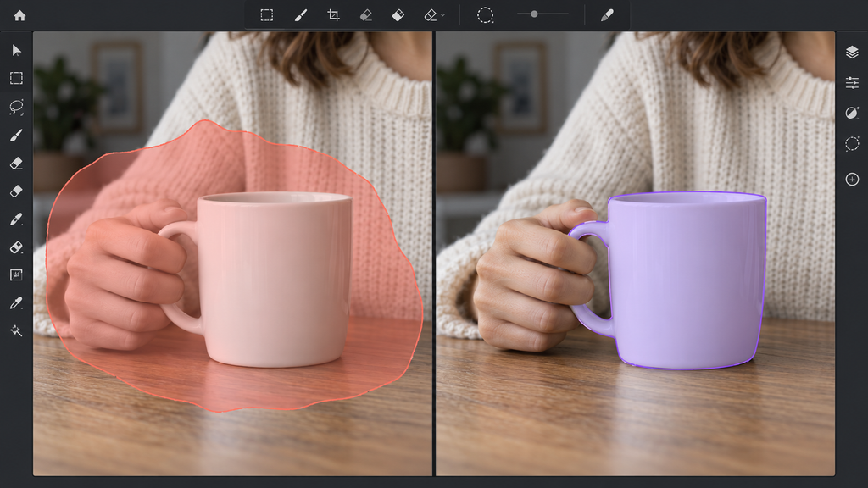
Task: Select the outlined eraser beside the dropdown chevron
Action: pos(430,15)
